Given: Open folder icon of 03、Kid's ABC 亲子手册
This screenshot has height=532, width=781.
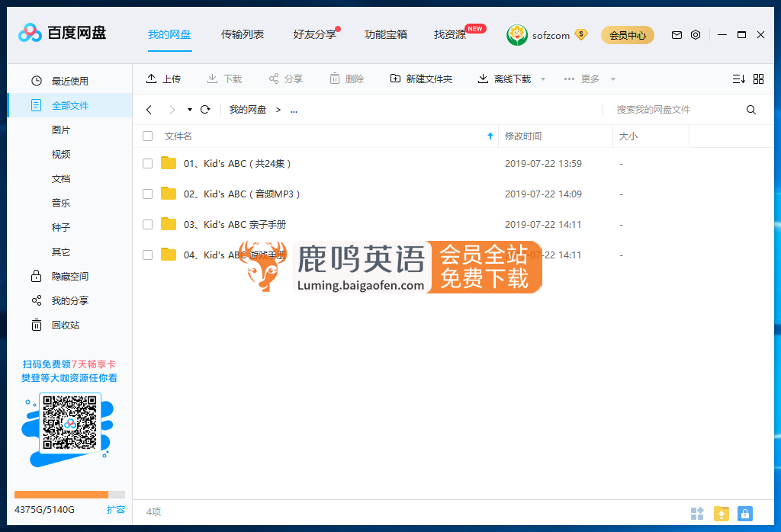Looking at the screenshot, I should [169, 224].
